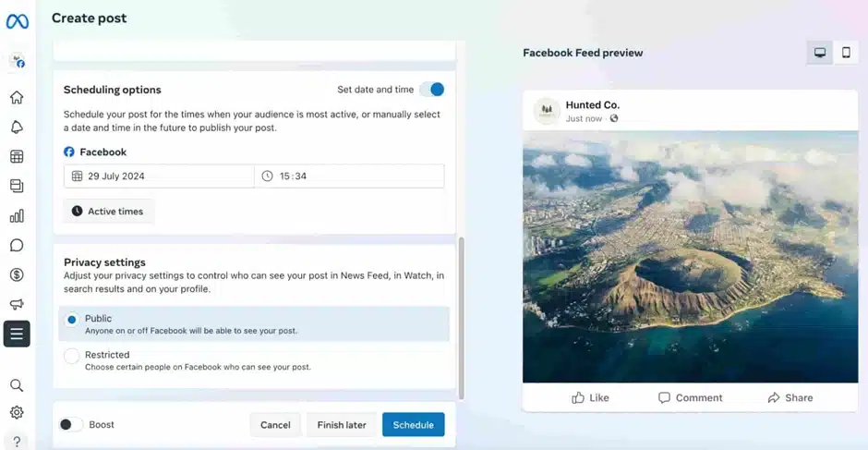Open the Insights bar chart icon
The image size is (868, 450).
click(x=17, y=216)
